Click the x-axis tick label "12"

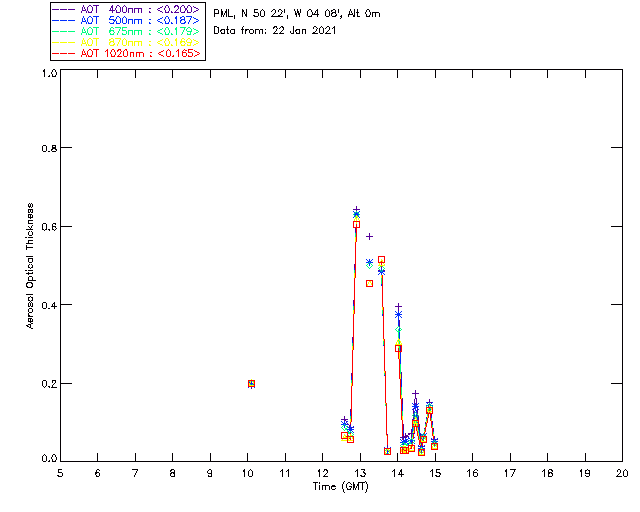coord(322,473)
